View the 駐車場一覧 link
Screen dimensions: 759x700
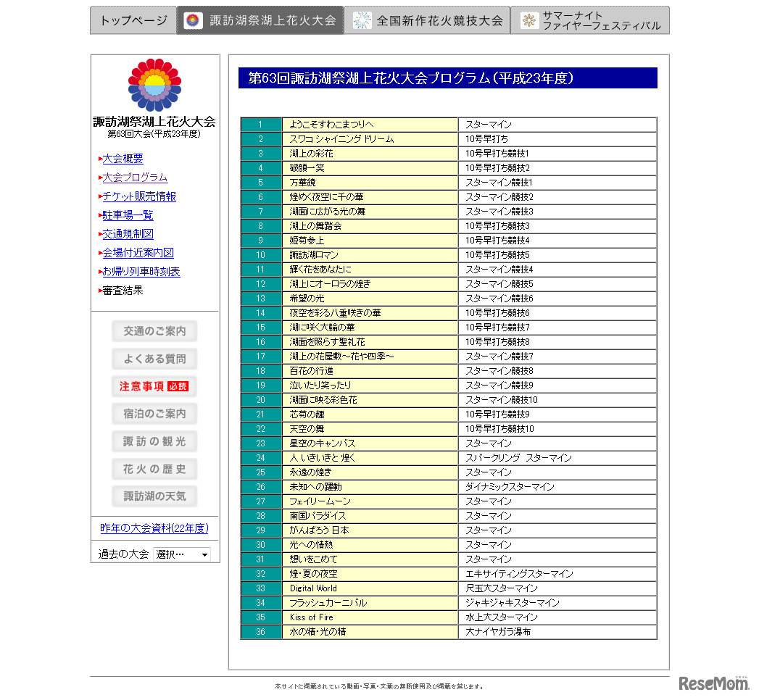point(128,215)
